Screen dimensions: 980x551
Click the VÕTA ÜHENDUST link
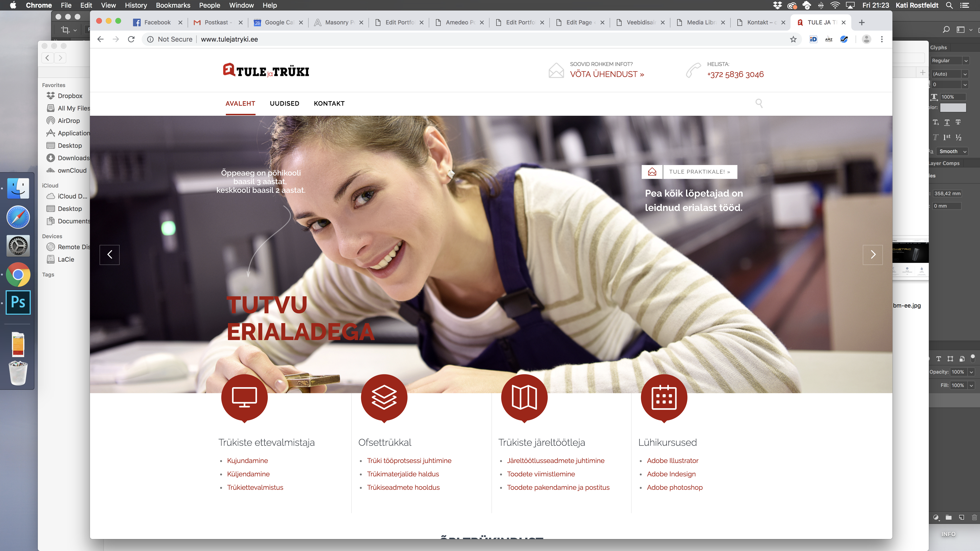607,74
